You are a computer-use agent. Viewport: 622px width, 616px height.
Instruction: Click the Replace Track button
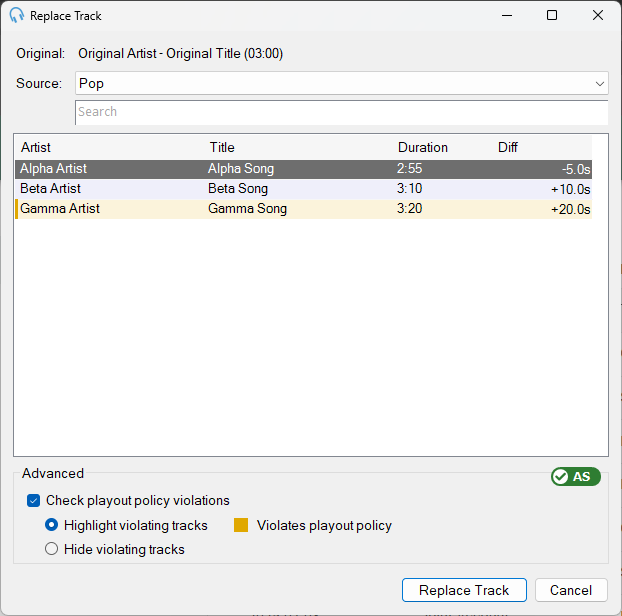tap(464, 590)
